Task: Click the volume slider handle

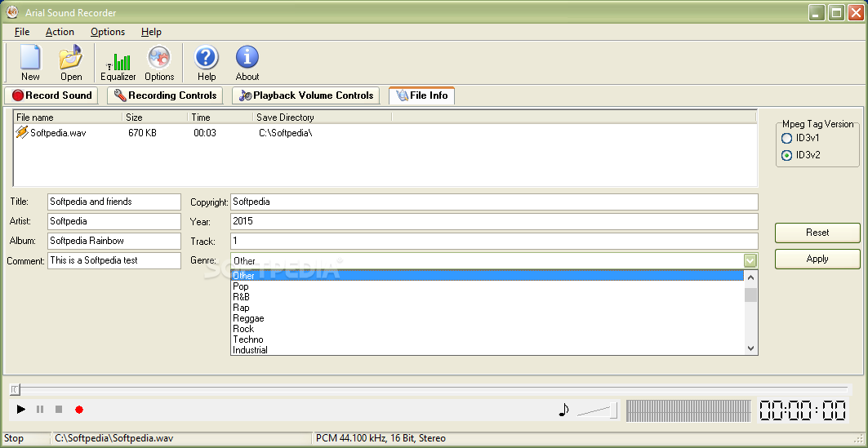Action: tap(613, 410)
